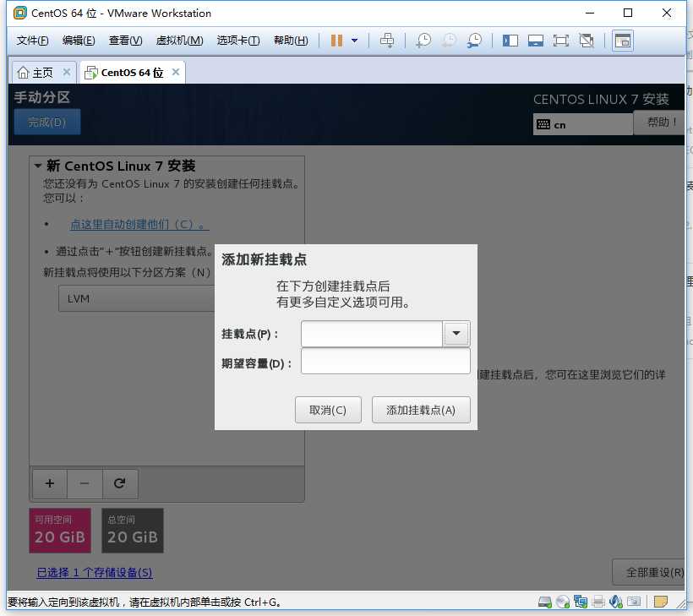693x616 pixels.
Task: Click the hard disk status icon
Action: point(545,602)
